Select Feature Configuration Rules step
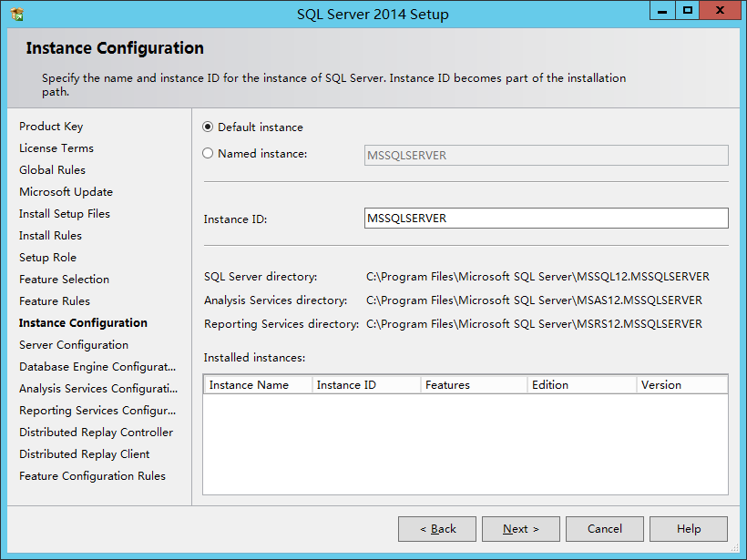The image size is (747, 560). [x=92, y=476]
